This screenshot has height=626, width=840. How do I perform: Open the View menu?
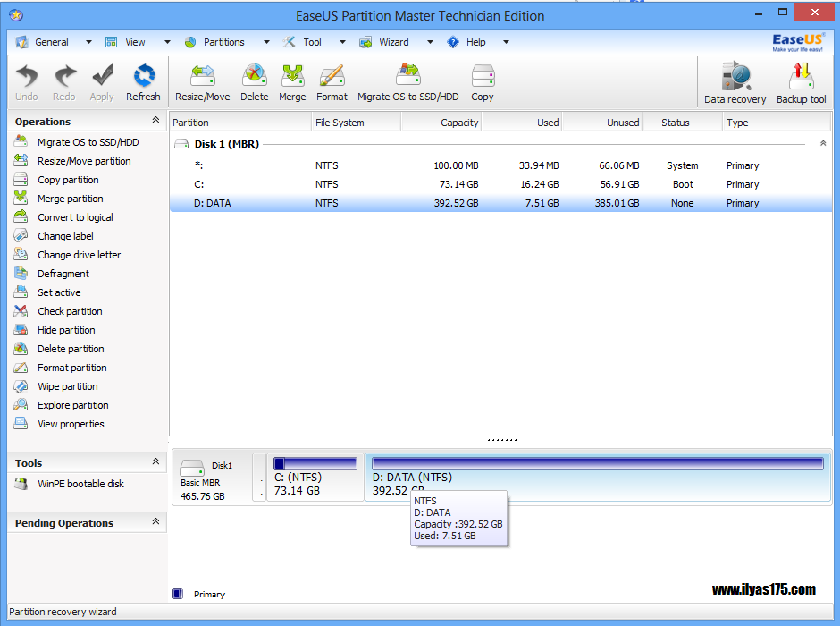click(135, 42)
